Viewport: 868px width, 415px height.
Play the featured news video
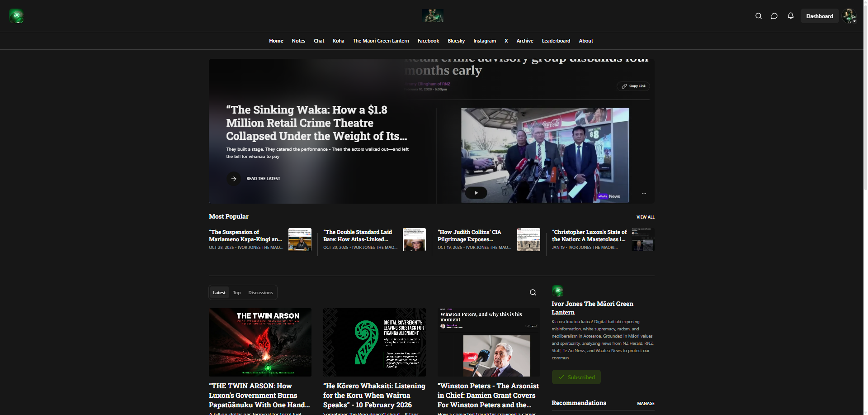[476, 193]
